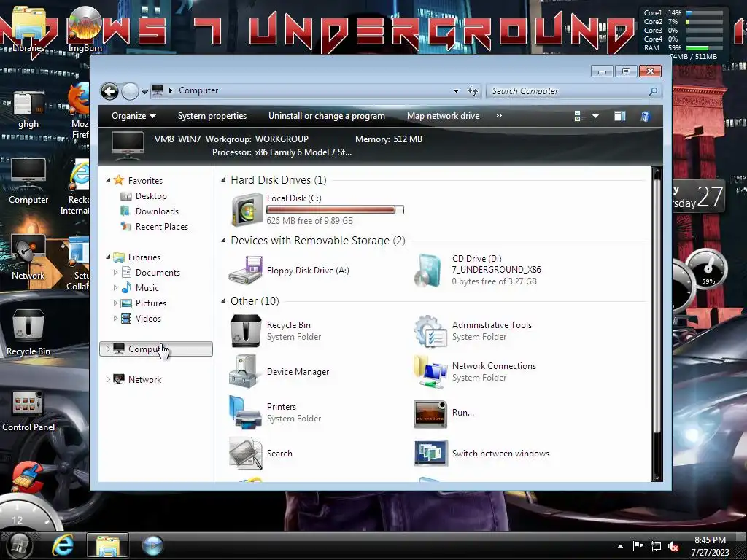Screen dimensions: 747x560
Task: Open the More view options dropdown
Action: pos(595,116)
